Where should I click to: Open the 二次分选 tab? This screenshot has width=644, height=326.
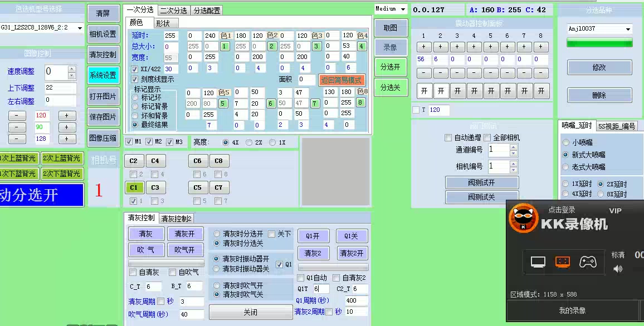tap(173, 9)
